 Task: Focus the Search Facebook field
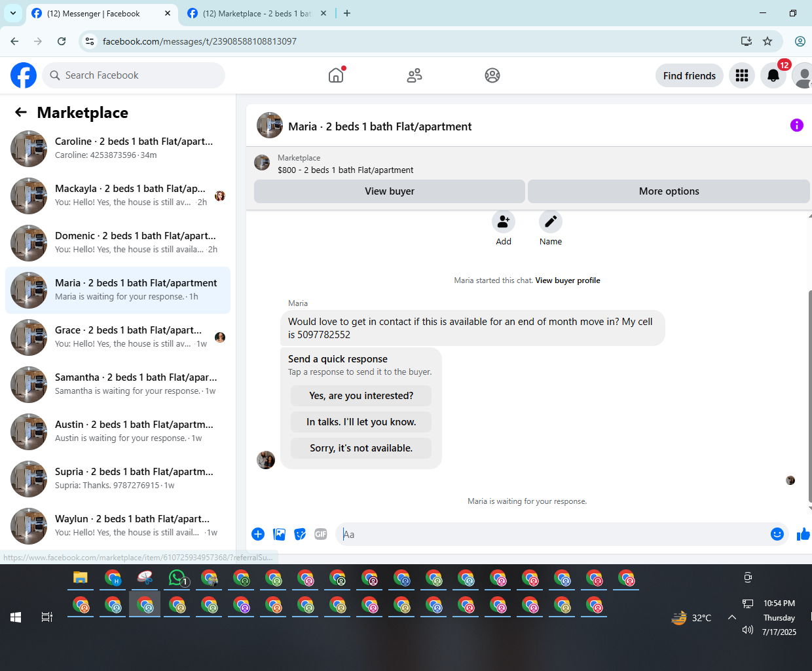pos(134,75)
